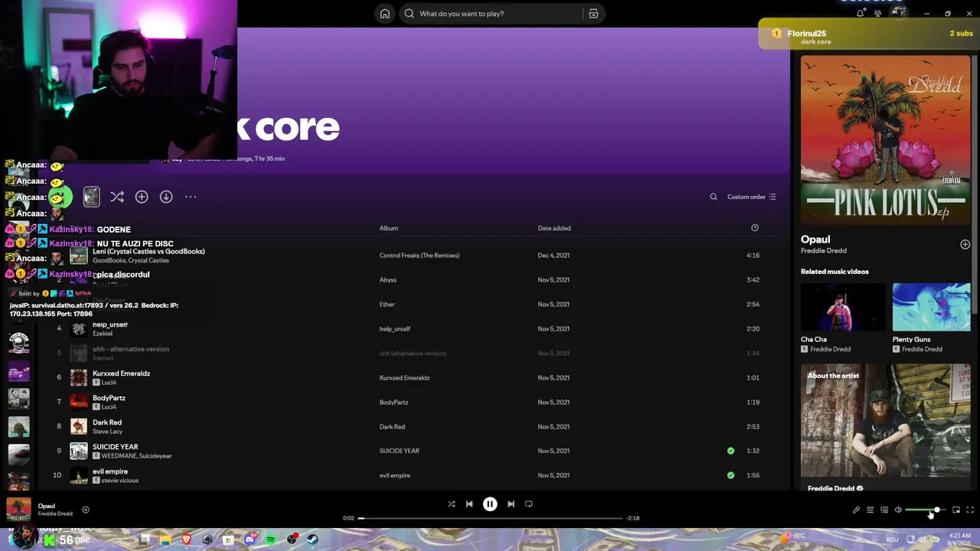The width and height of the screenshot is (980, 551).
Task: Open the now-playing cover in the player bar
Action: point(18,510)
